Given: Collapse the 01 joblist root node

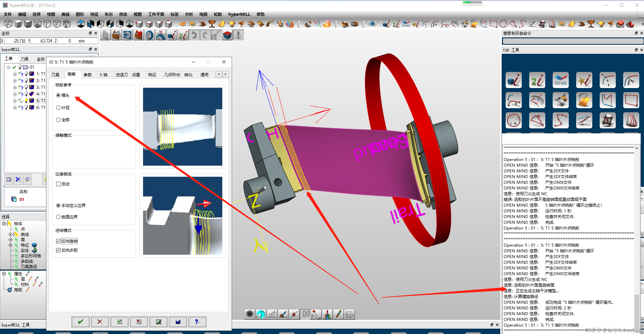Looking at the screenshot, I should click(x=8, y=67).
